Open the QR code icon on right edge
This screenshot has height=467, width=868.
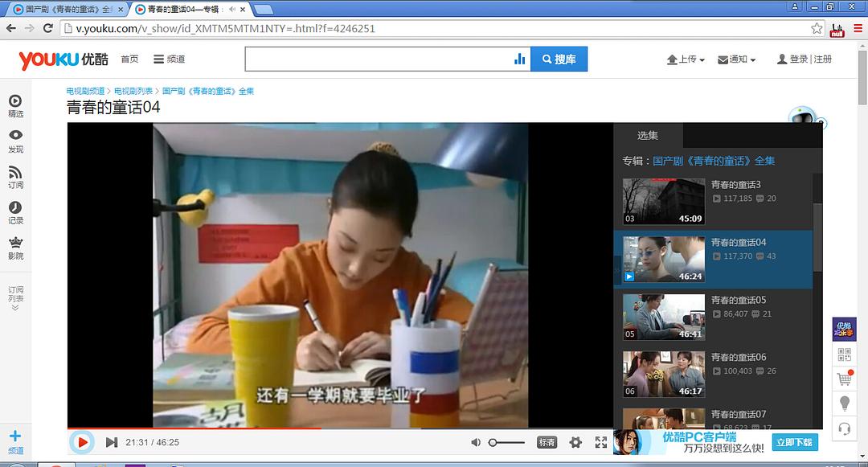[x=844, y=354]
